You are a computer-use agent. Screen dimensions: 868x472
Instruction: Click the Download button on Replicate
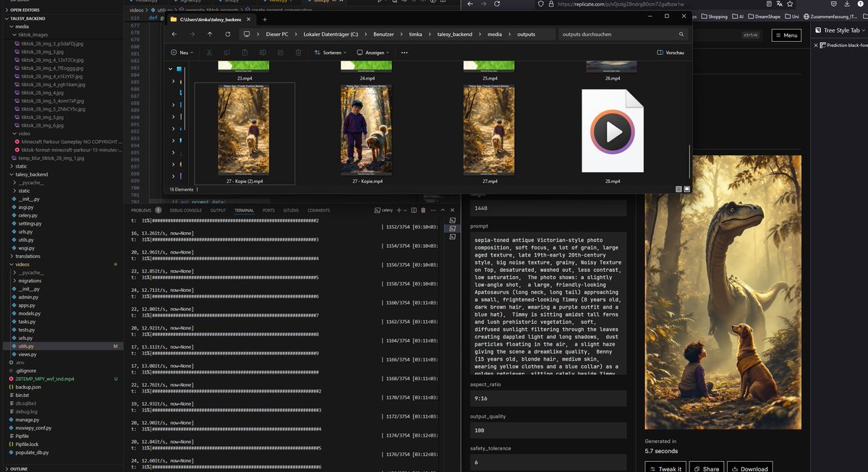click(x=749, y=468)
